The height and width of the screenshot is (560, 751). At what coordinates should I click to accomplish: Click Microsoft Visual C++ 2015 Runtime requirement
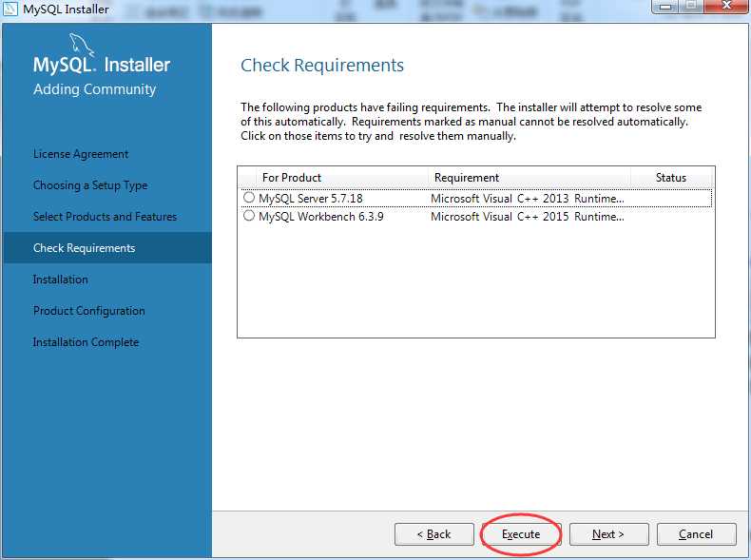coord(528,217)
